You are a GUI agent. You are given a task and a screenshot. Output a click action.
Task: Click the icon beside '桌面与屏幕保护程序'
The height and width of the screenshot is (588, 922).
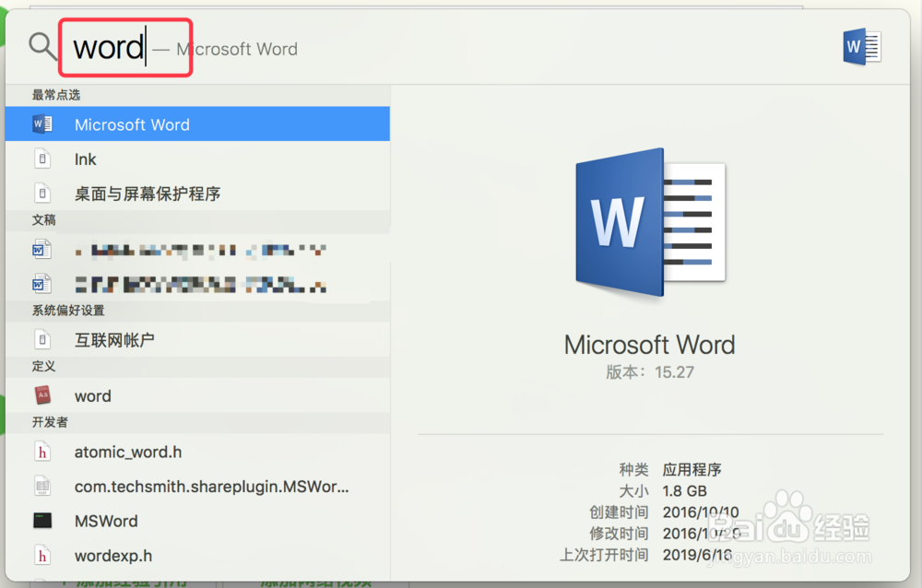pyautogui.click(x=42, y=194)
